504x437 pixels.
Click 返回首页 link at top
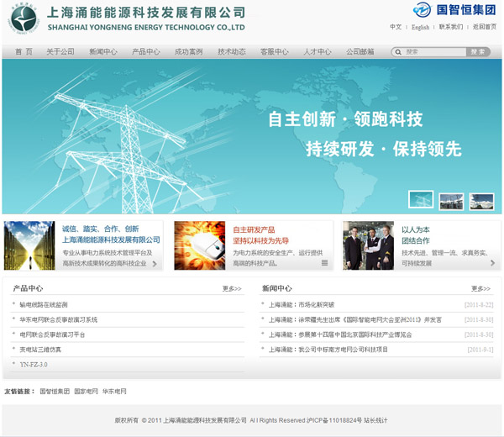[x=485, y=27]
